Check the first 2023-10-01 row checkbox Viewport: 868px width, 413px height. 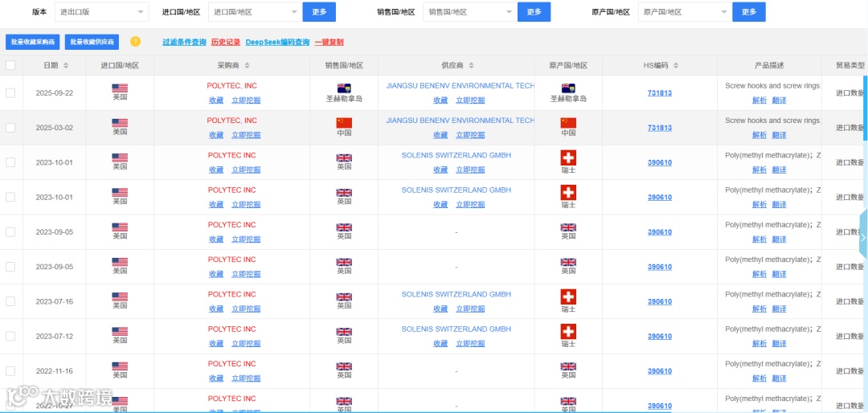pos(10,162)
